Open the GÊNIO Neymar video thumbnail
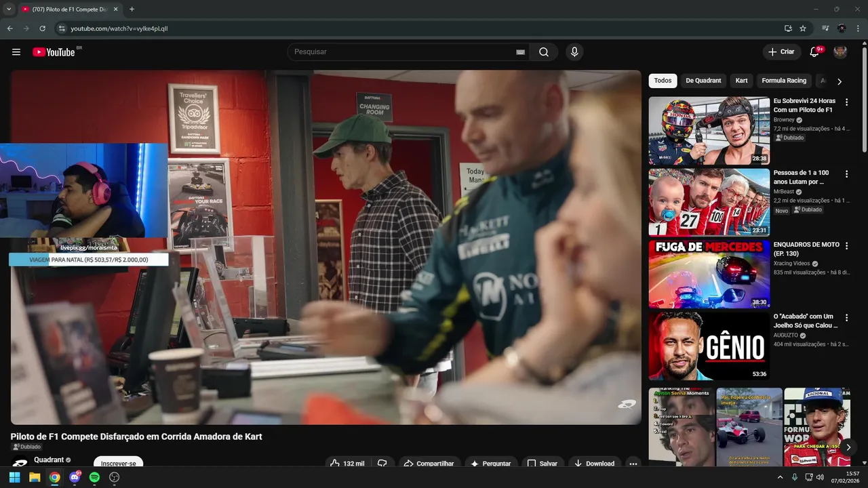The width and height of the screenshot is (868, 488). 709,346
